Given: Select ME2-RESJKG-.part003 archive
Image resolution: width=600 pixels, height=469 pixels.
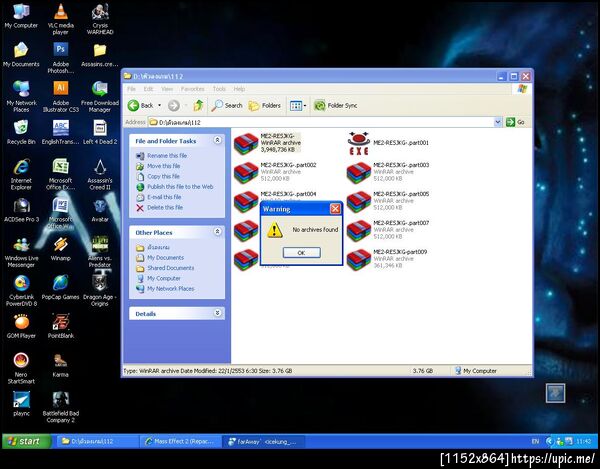Looking at the screenshot, I should click(x=388, y=172).
